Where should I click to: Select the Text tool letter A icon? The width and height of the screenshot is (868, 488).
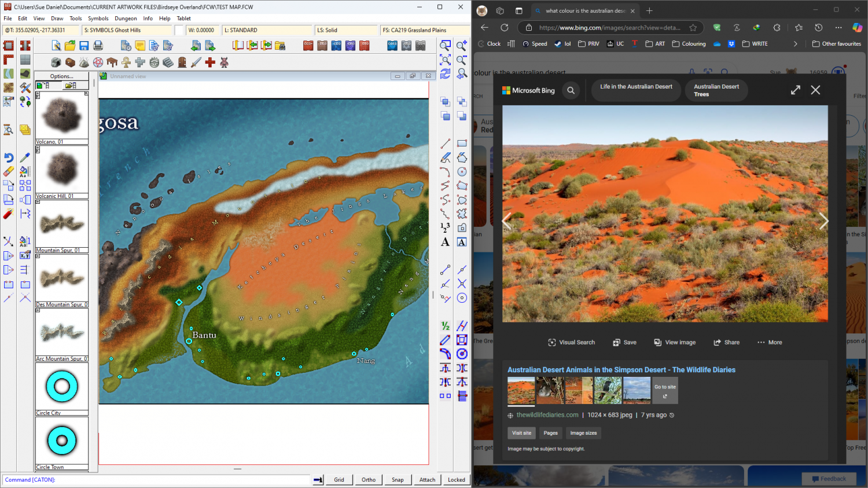point(445,242)
